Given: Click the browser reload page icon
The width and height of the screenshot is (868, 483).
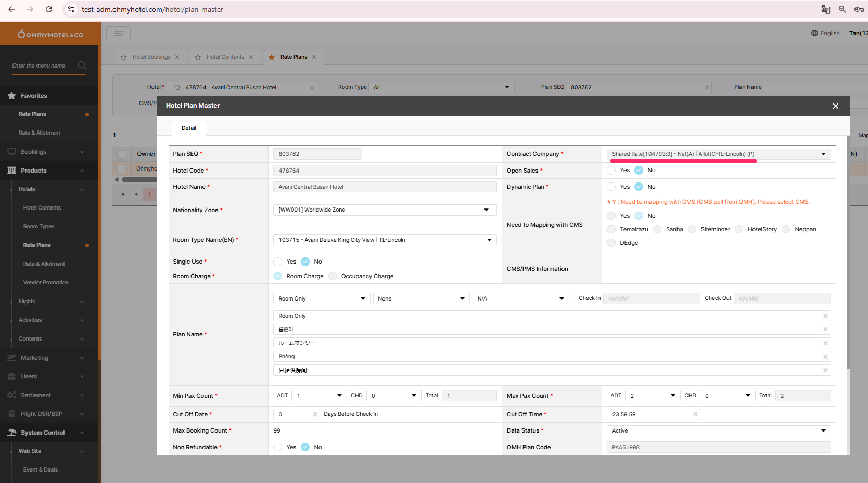Looking at the screenshot, I should (49, 9).
